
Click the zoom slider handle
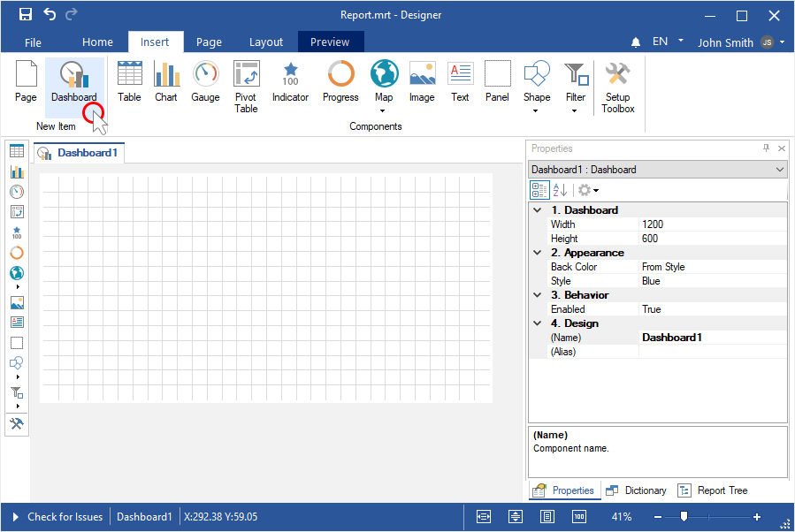tap(684, 517)
